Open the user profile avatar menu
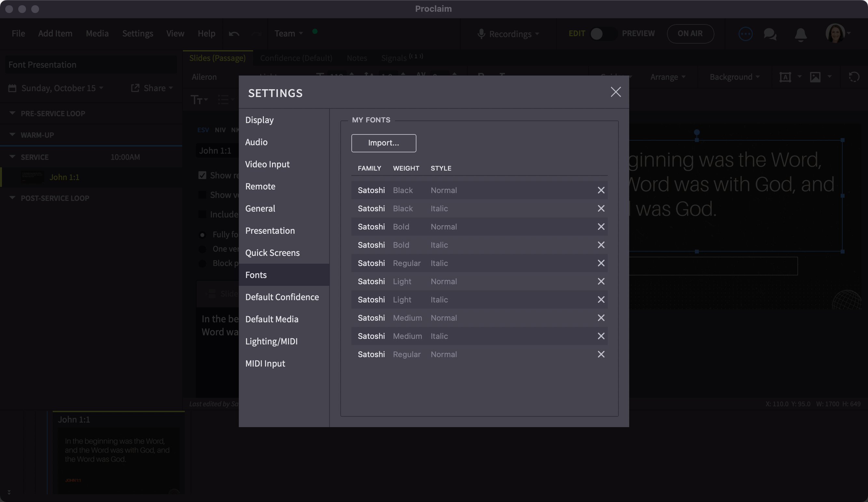This screenshot has height=502, width=868. coord(838,33)
